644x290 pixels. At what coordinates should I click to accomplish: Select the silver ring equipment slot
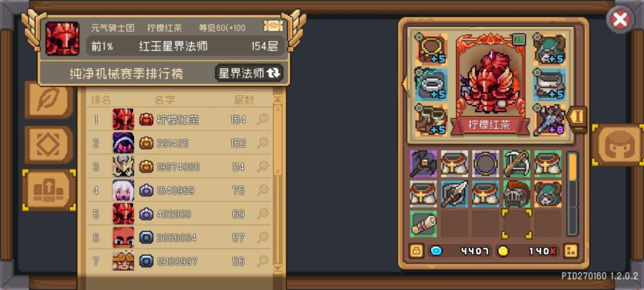coord(431,84)
